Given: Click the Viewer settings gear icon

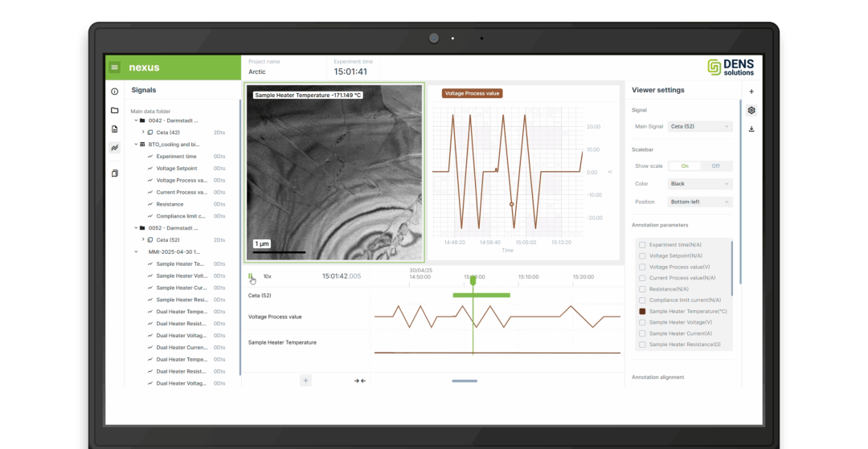Looking at the screenshot, I should tap(751, 110).
